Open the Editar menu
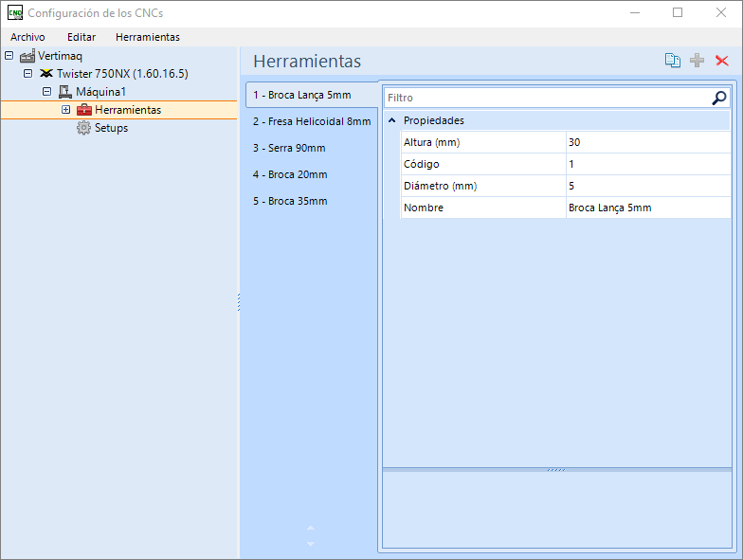 (x=82, y=37)
